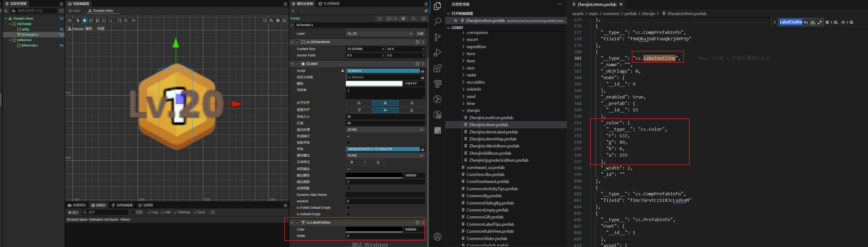
Task: Click 保存 to save the prefab
Action: click(x=89, y=29)
